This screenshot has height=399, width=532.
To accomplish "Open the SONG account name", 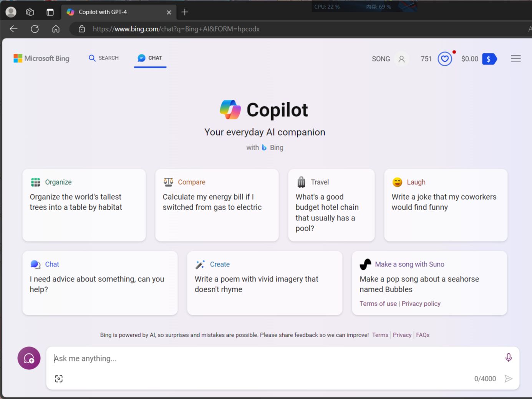I will (381, 59).
